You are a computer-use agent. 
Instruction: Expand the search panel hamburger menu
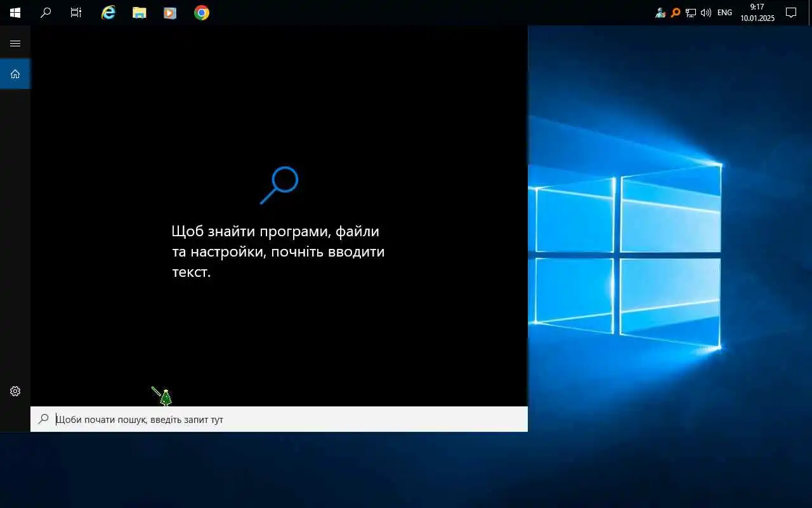click(15, 43)
